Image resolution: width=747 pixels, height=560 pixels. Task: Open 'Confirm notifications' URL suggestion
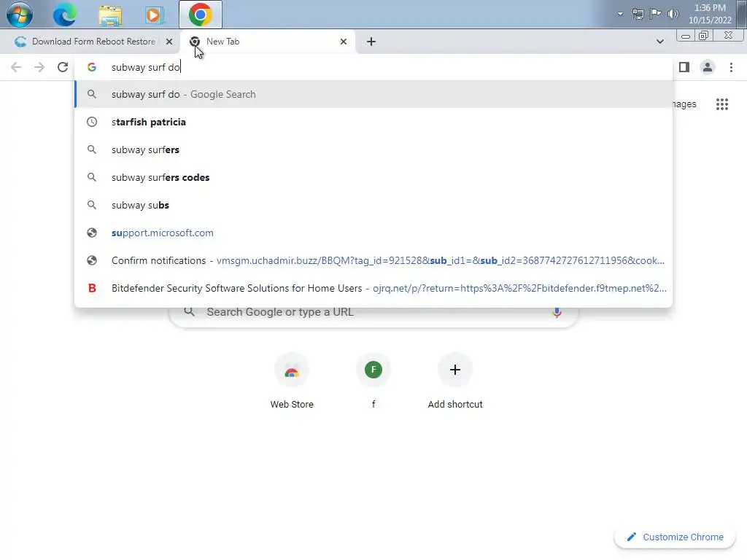tap(373, 260)
